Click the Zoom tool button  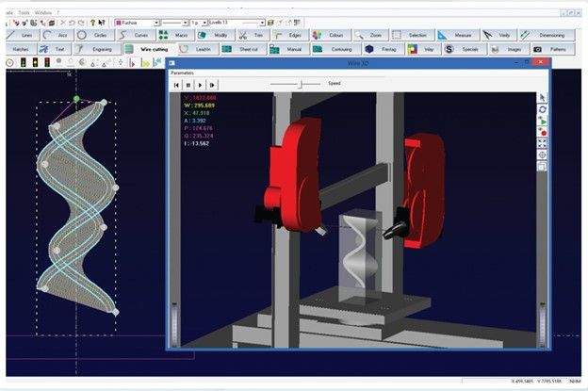(369, 35)
